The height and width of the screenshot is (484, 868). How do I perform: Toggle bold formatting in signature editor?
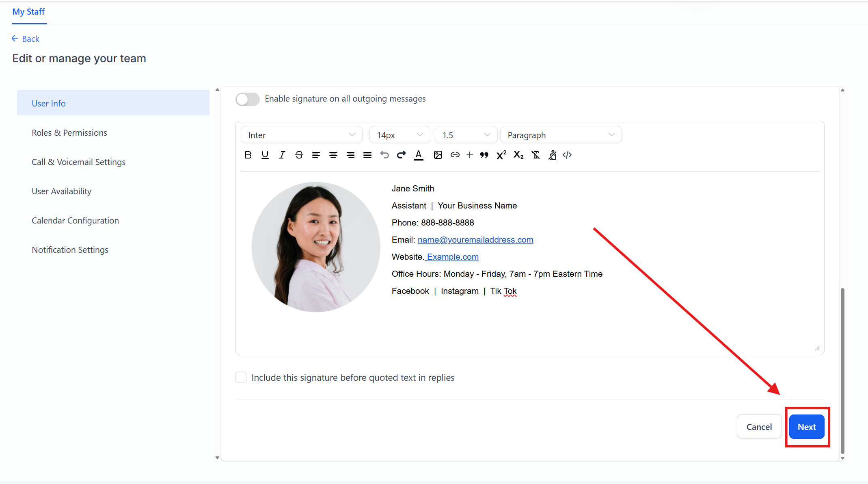tap(248, 155)
